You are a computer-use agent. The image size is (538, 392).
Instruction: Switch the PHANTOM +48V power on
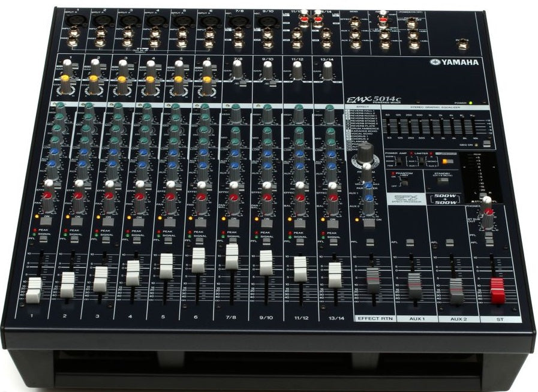(x=405, y=182)
